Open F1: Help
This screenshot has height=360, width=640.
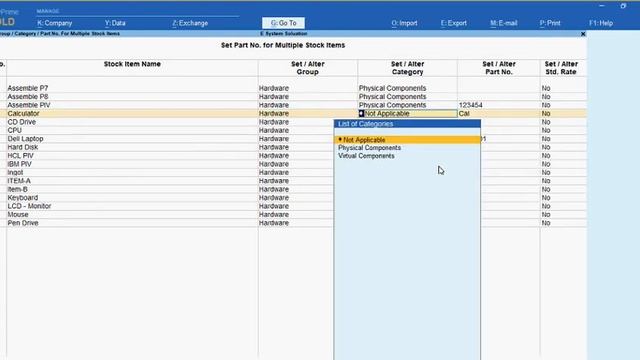(601, 23)
